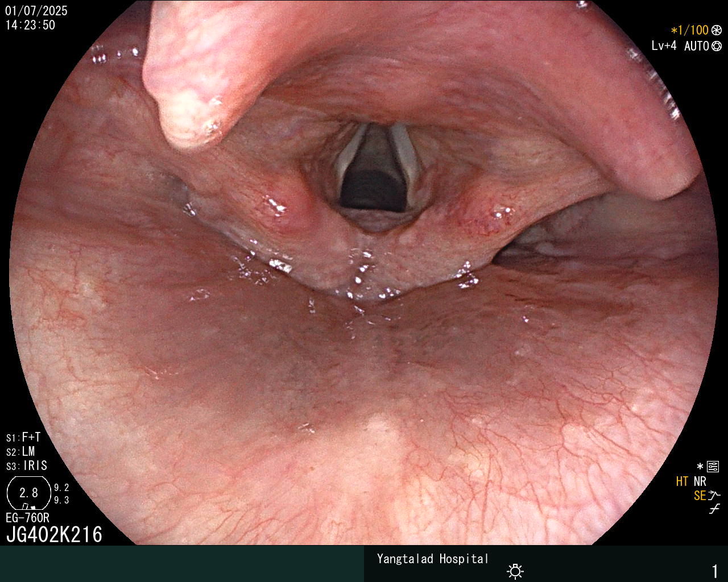Click the scope channel diagram showing 2.8
Image resolution: width=728 pixels, height=582 pixels.
[x=28, y=493]
